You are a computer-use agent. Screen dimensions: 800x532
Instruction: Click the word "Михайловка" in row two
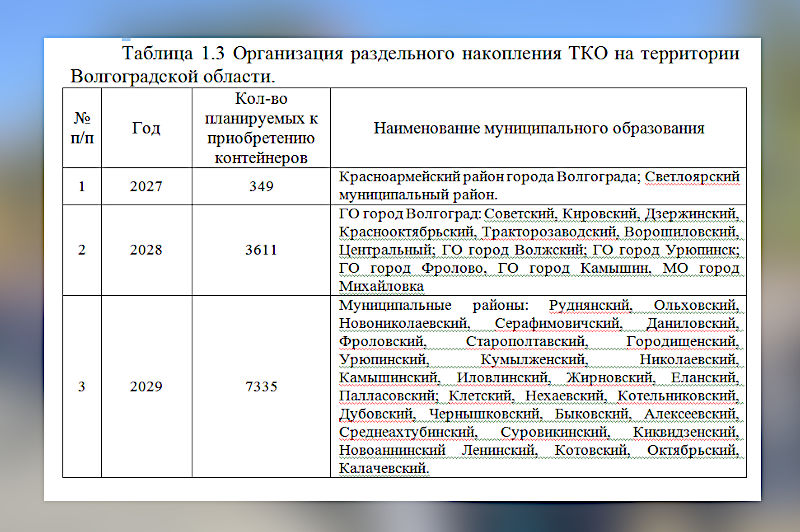click(x=379, y=286)
